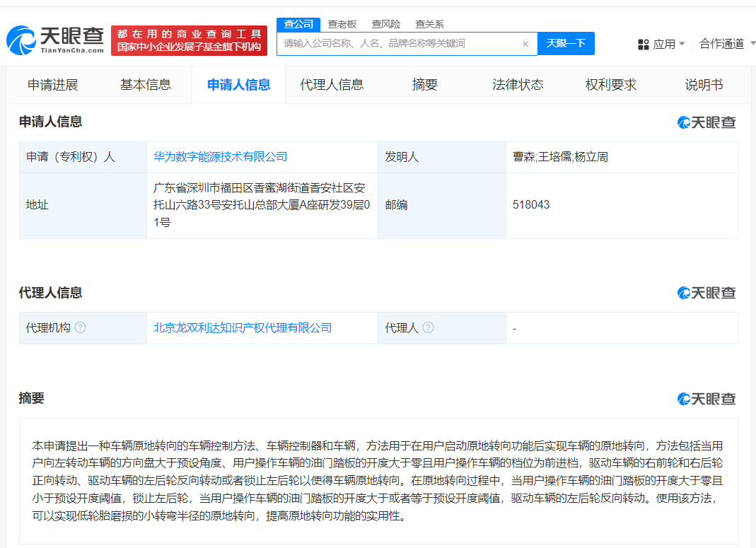The width and height of the screenshot is (756, 548).
Task: Click the 应用 grid icon
Action: 644,44
